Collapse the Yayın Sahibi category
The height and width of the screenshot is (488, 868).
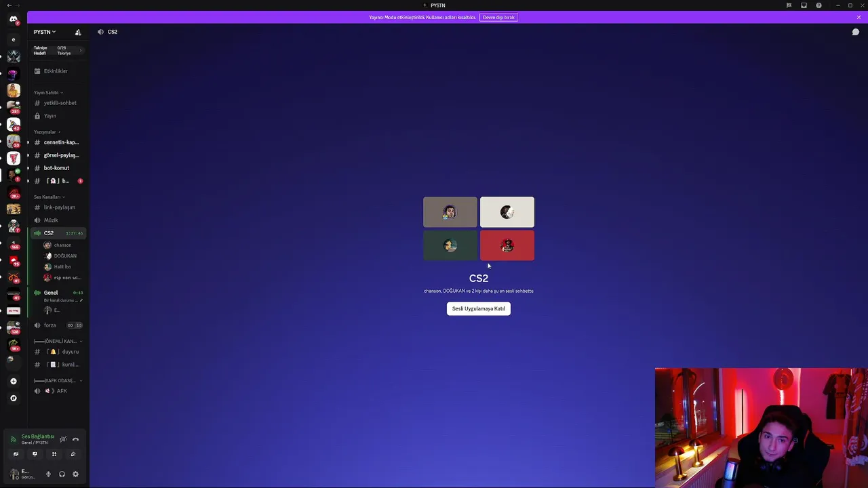pos(48,93)
